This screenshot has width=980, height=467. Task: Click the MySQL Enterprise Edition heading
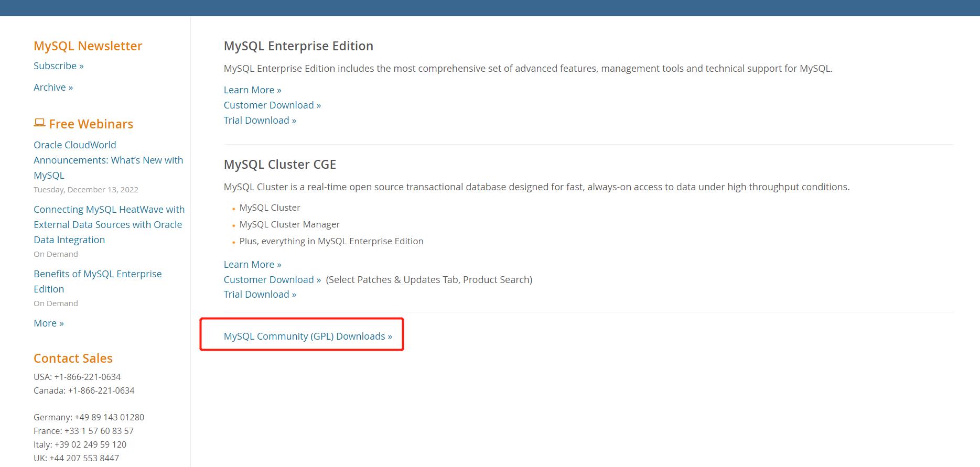pyautogui.click(x=298, y=46)
